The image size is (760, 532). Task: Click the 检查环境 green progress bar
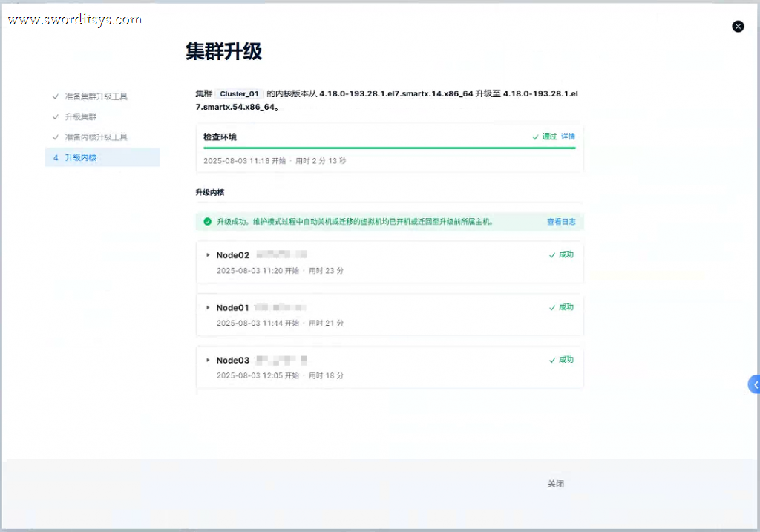pos(389,148)
